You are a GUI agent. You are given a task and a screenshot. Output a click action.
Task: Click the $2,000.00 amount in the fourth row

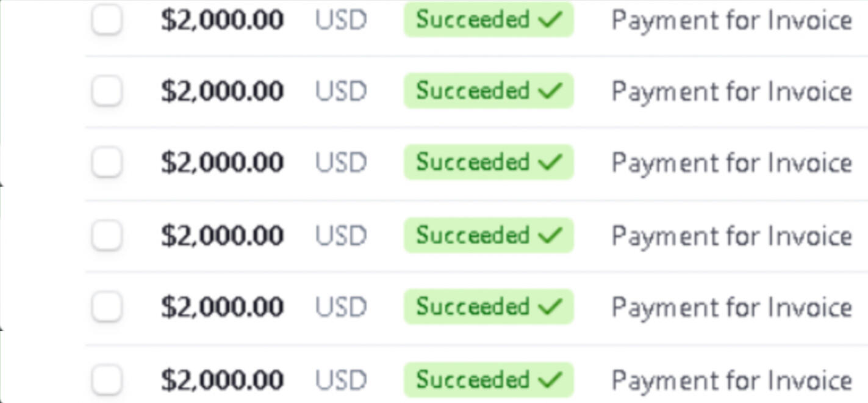tap(222, 236)
